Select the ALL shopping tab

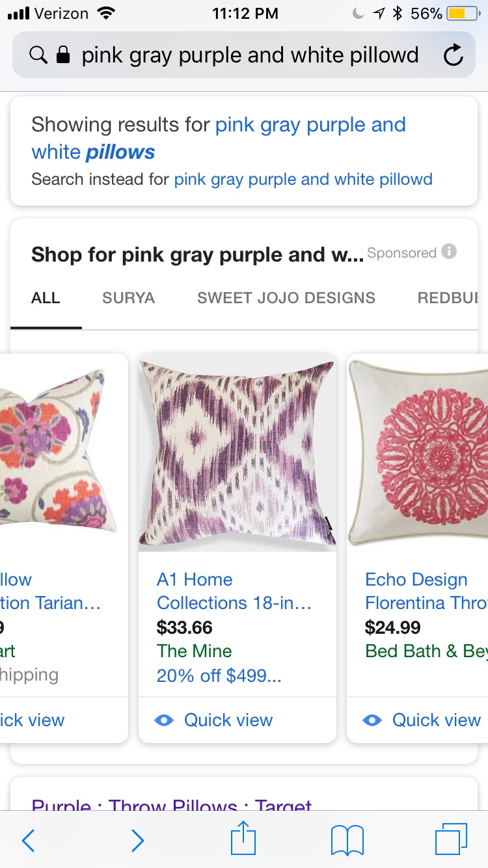tap(46, 298)
